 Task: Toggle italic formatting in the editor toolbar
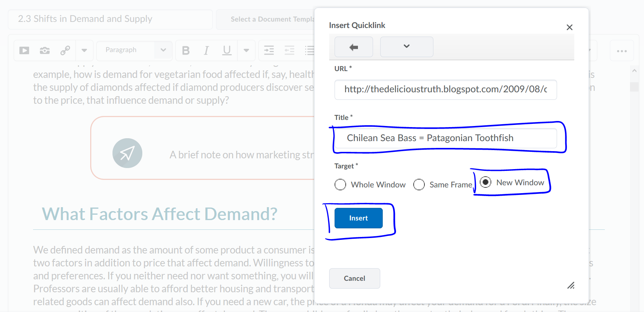(x=206, y=51)
